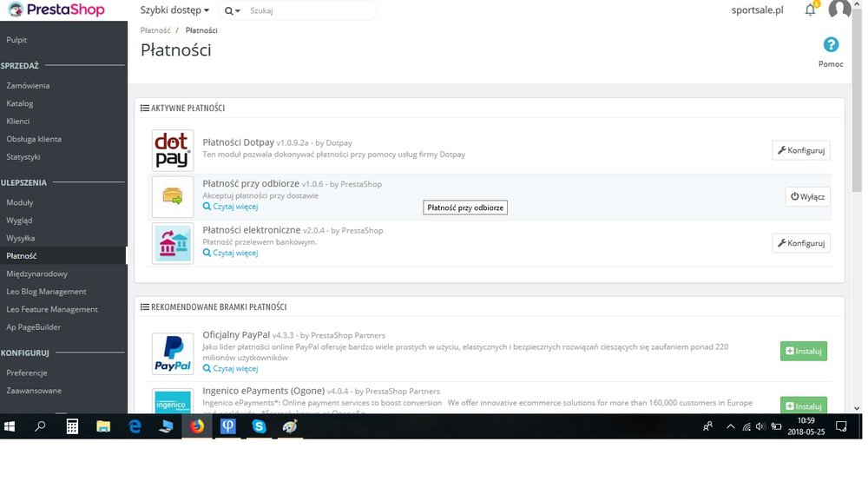
Task: Open Zamówienia in the sidebar
Action: [28, 85]
